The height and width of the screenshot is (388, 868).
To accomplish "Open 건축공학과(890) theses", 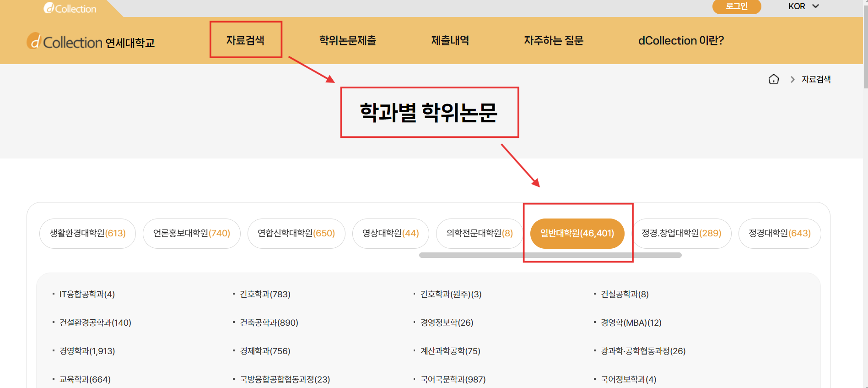I will click(x=269, y=322).
